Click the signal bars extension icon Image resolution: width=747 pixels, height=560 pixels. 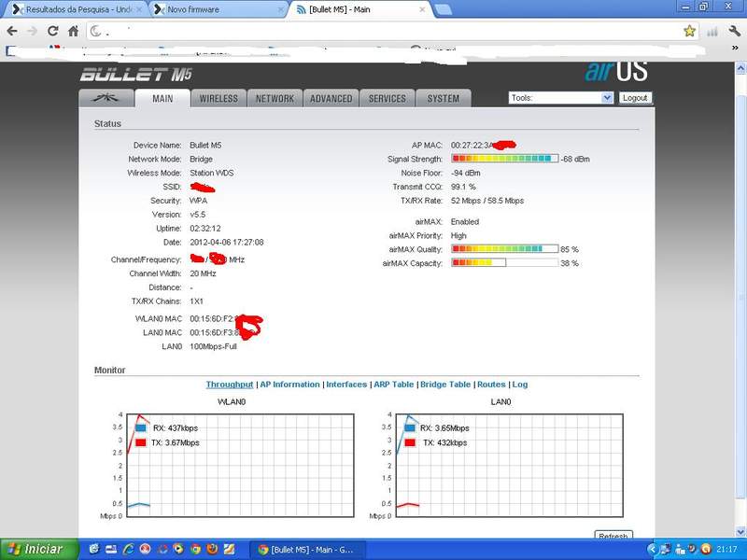712,32
